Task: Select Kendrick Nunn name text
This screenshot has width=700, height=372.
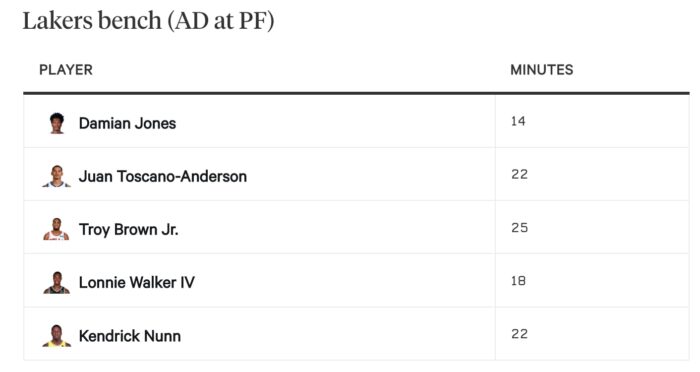Action: point(130,336)
